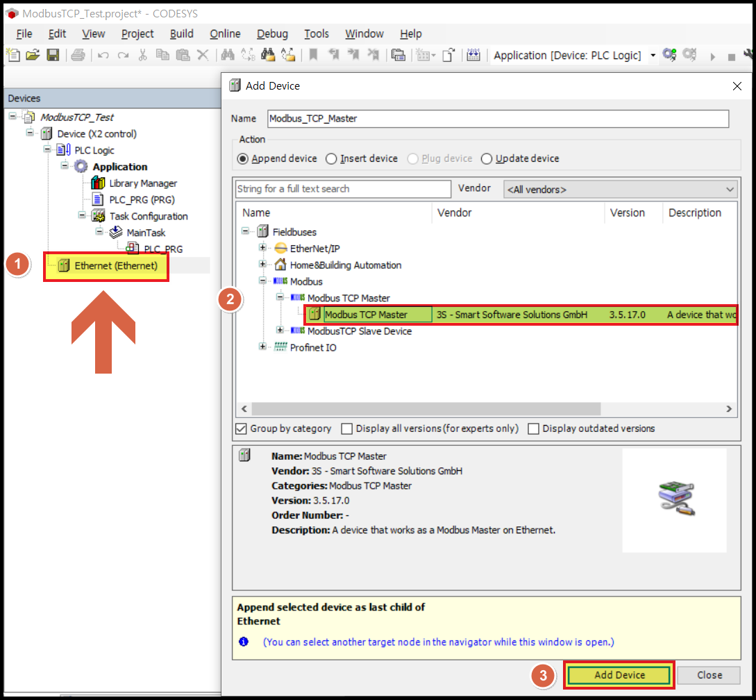Image resolution: width=756 pixels, height=700 pixels.
Task: Click the Next Bookmark icon
Action: click(x=353, y=56)
